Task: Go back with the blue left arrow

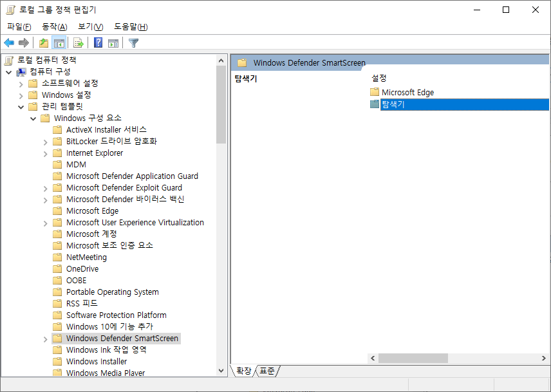Action: point(9,43)
